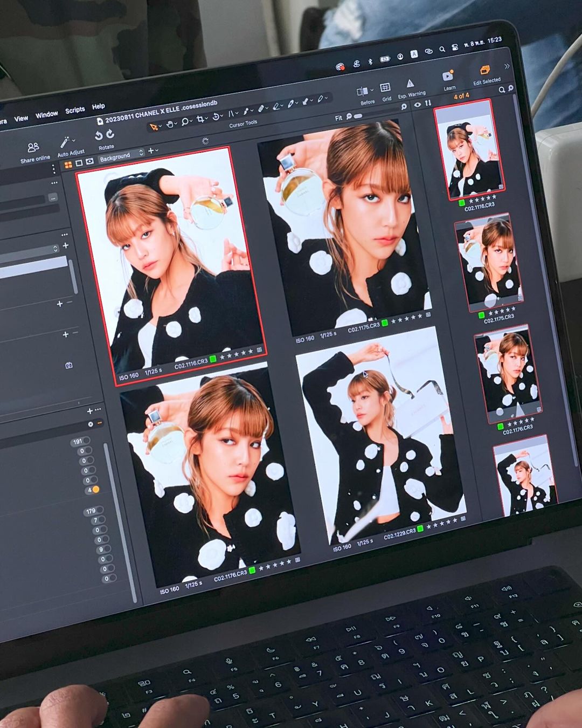582x728 pixels.
Task: Open the Learn panel
Action: pos(448,75)
